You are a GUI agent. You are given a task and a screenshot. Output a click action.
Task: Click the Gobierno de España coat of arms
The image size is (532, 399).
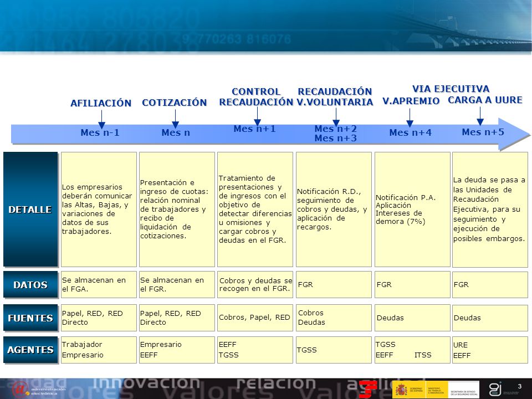click(401, 390)
